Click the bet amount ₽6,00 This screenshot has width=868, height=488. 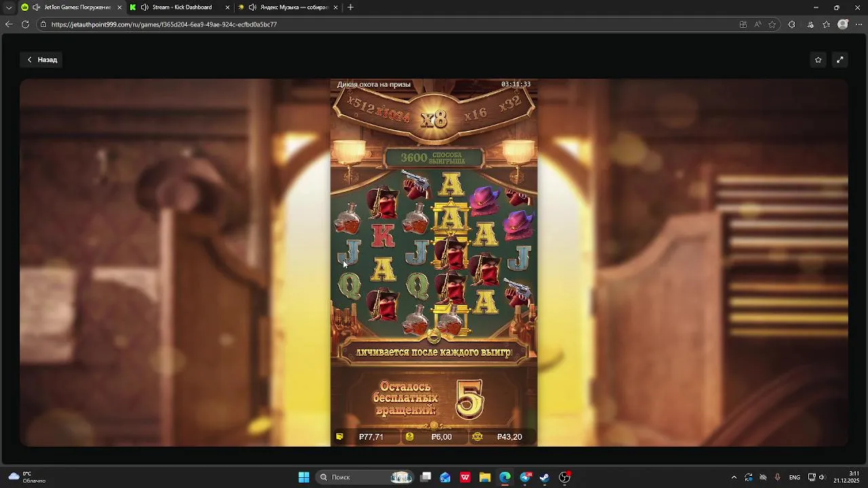coord(441,437)
